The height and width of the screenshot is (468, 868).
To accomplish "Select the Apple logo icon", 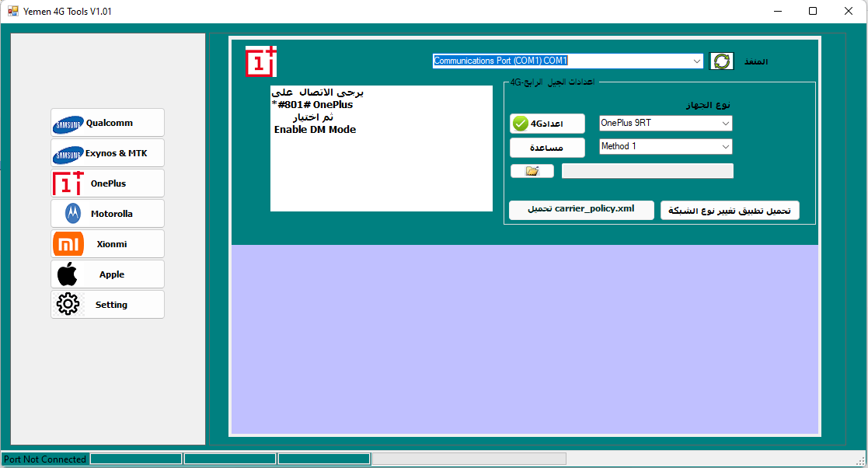I will [x=68, y=274].
